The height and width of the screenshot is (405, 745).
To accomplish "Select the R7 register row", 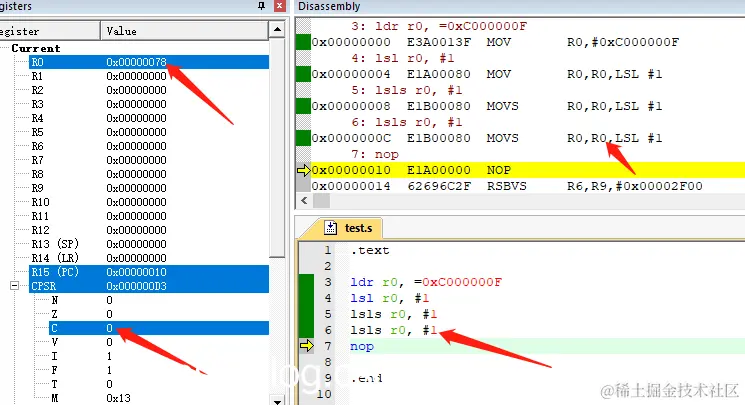I will (x=149, y=160).
